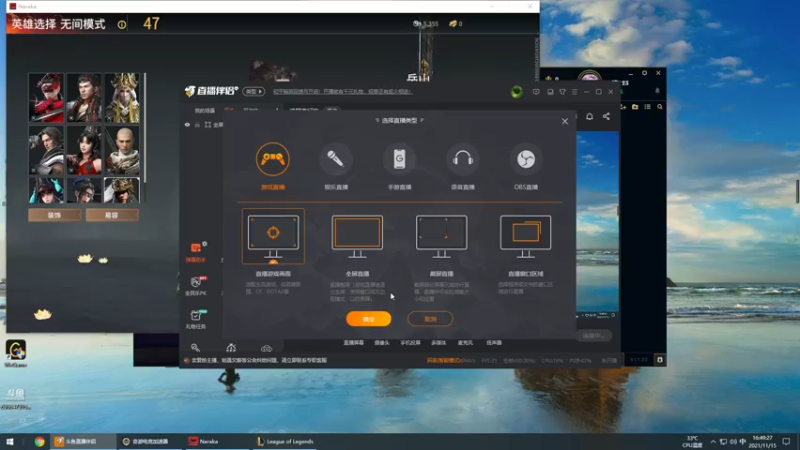
Task: Select the bald monk hero portrait in Naraka
Action: click(x=122, y=151)
